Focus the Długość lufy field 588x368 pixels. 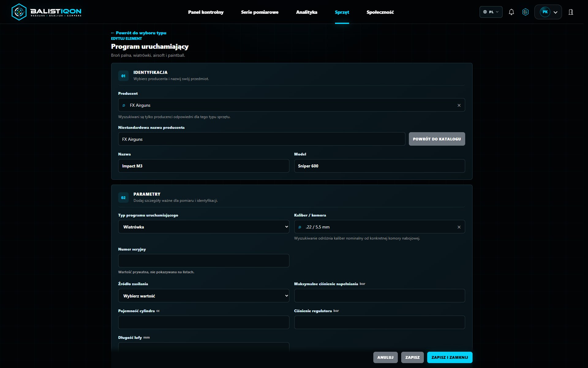(x=204, y=347)
